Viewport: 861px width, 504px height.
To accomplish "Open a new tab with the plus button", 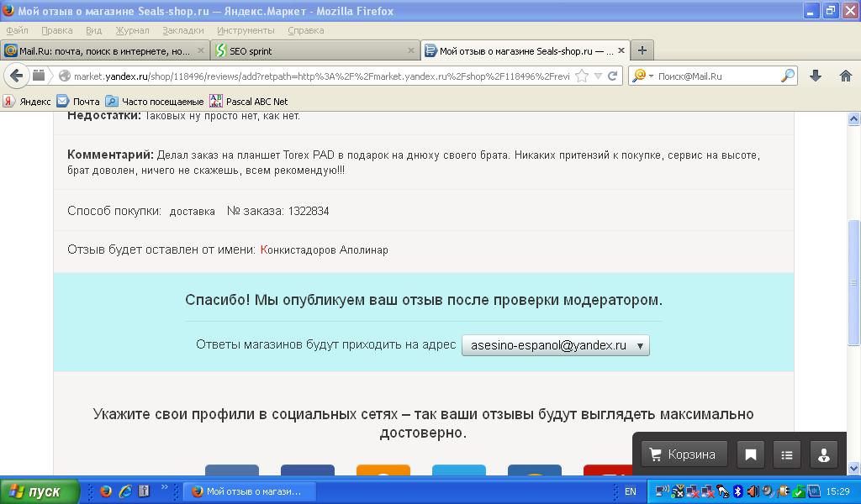I will 642,50.
